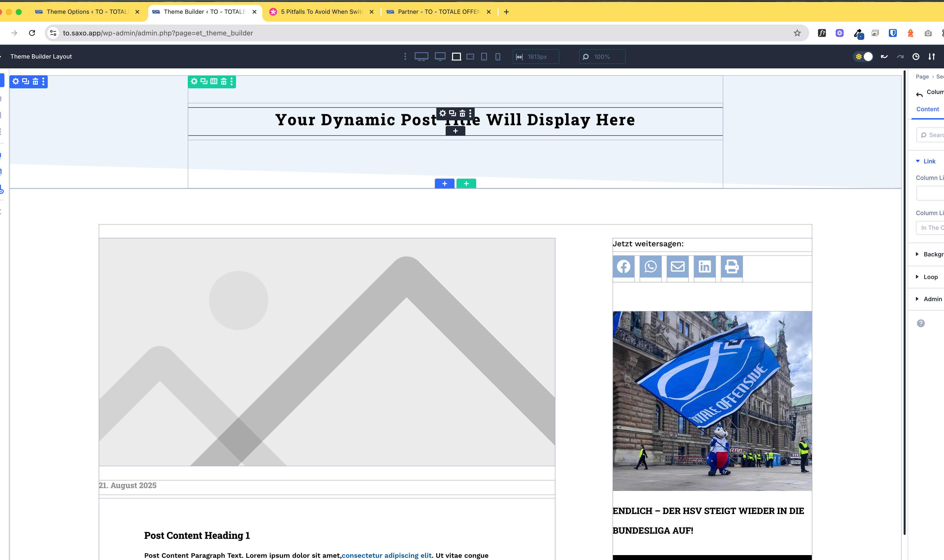Screen dimensions: 944x560
Task: Open the Theme Options browser tab
Action: point(87,12)
